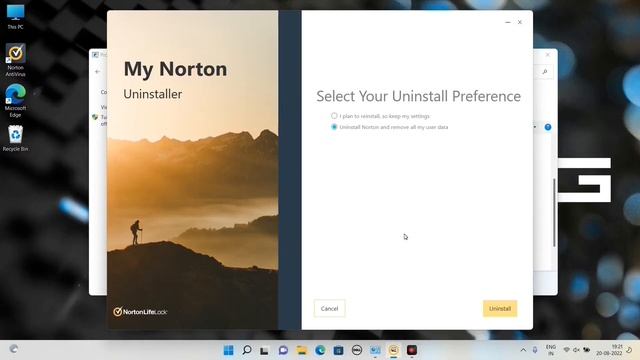This screenshot has width=640, height=360.
Task: Open This PC desktop icon
Action: [16, 17]
